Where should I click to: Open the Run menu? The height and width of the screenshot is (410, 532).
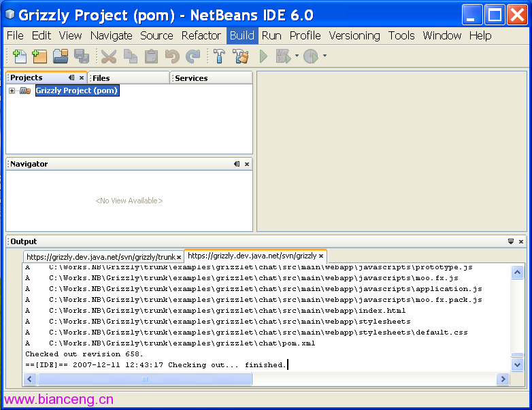271,35
